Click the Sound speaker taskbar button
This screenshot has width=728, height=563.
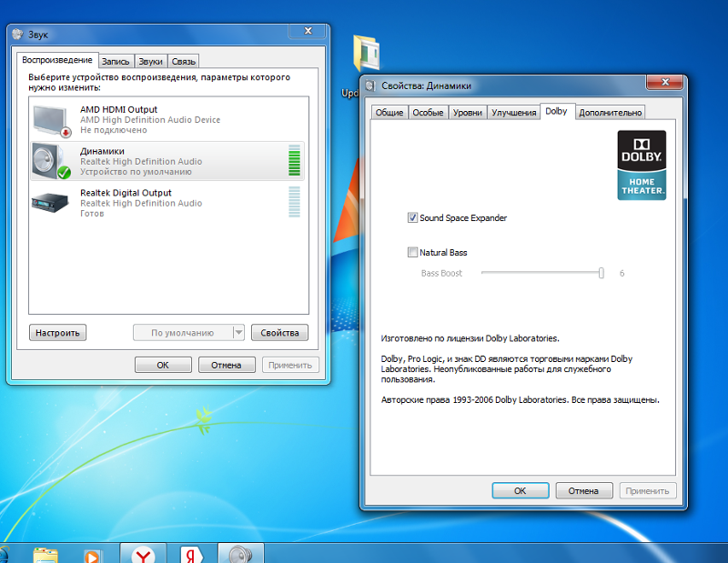(241, 554)
